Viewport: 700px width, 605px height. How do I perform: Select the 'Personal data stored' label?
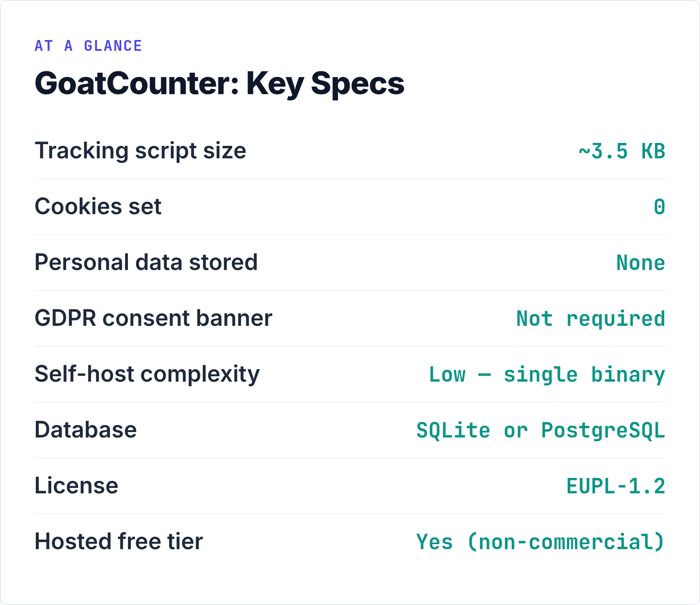click(x=146, y=262)
